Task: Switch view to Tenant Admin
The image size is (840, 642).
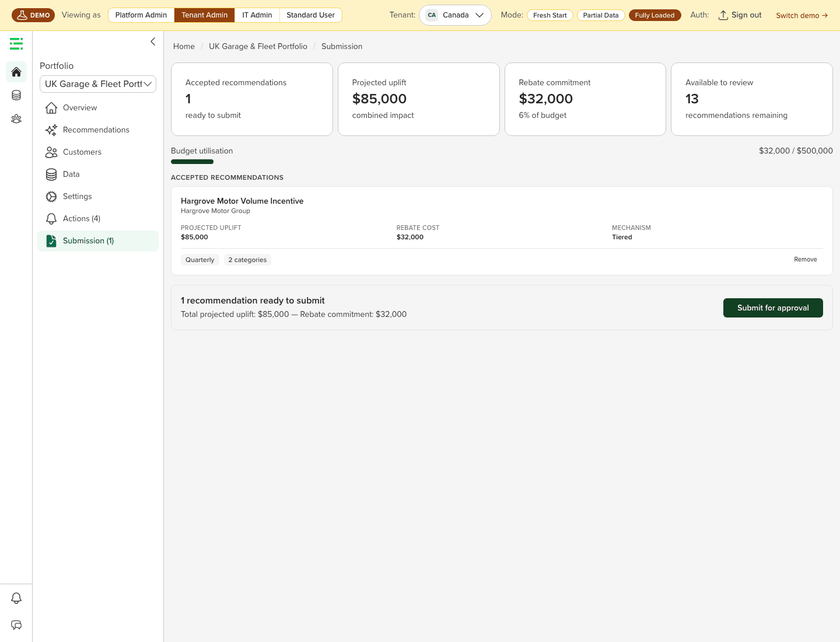Action: click(204, 15)
